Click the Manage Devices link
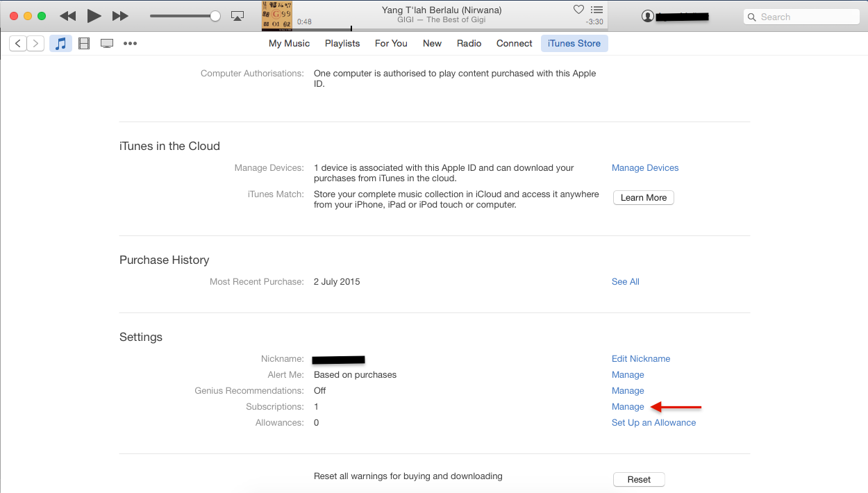Screen dimensions: 868x493 pos(645,168)
